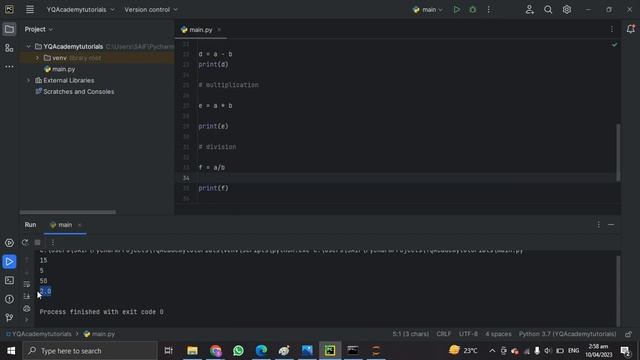
Task: Open Search Everywhere magnifier icon
Action: (x=548, y=9)
